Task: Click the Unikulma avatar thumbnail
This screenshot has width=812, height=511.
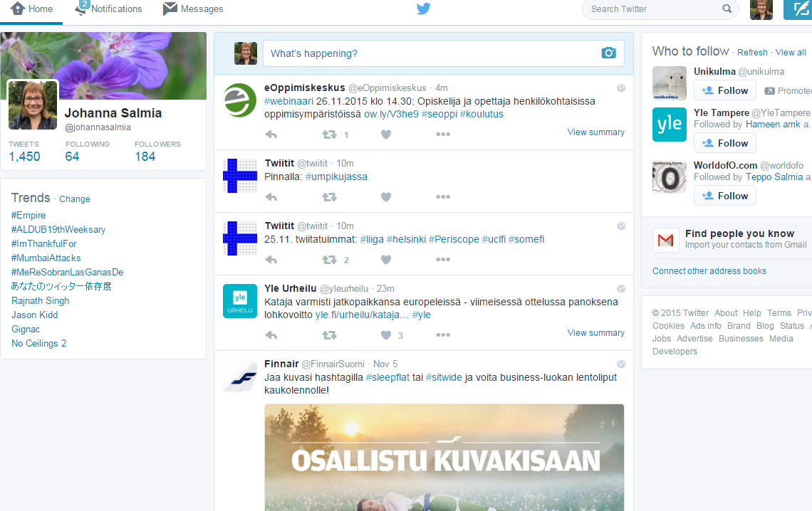Action: (669, 83)
